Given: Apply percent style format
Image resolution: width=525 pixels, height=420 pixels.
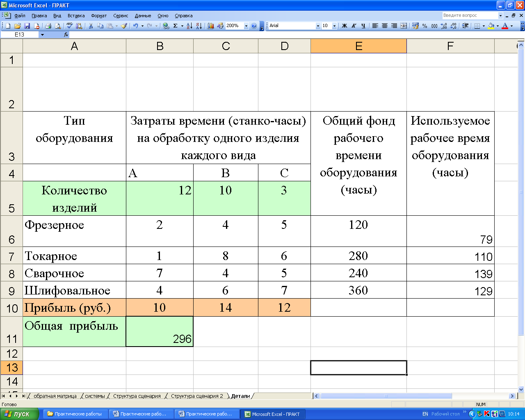Looking at the screenshot, I should point(425,26).
